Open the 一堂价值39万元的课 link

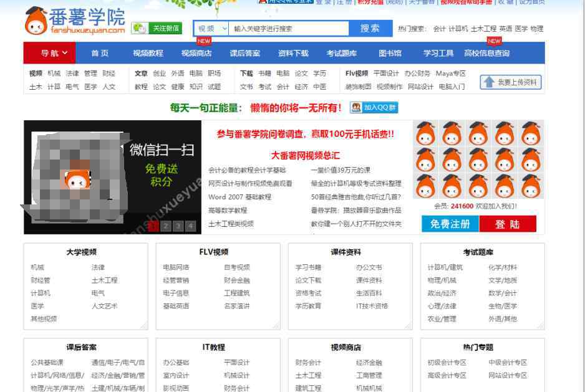(x=341, y=170)
